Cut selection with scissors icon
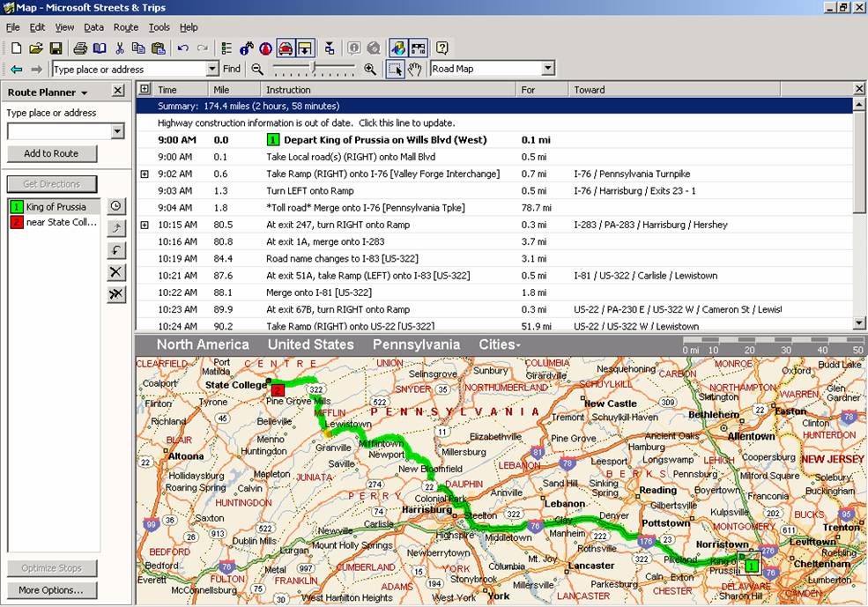This screenshot has width=868, height=607. click(120, 48)
